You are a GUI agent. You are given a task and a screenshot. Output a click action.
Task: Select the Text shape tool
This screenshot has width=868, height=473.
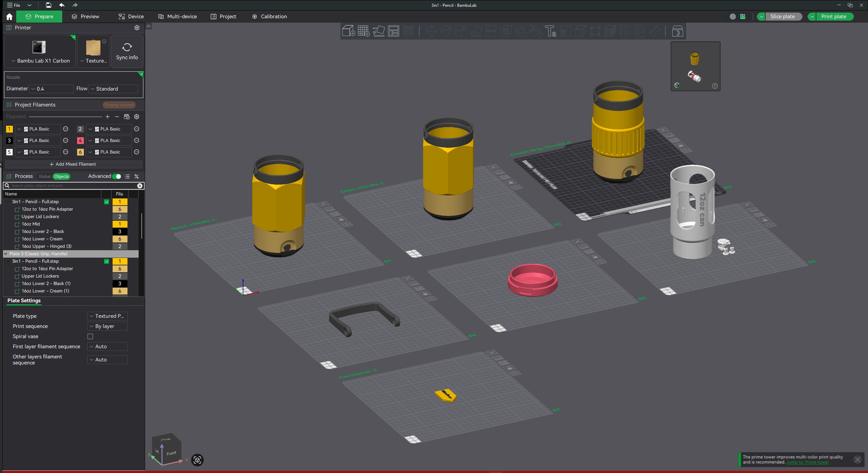pyautogui.click(x=550, y=31)
